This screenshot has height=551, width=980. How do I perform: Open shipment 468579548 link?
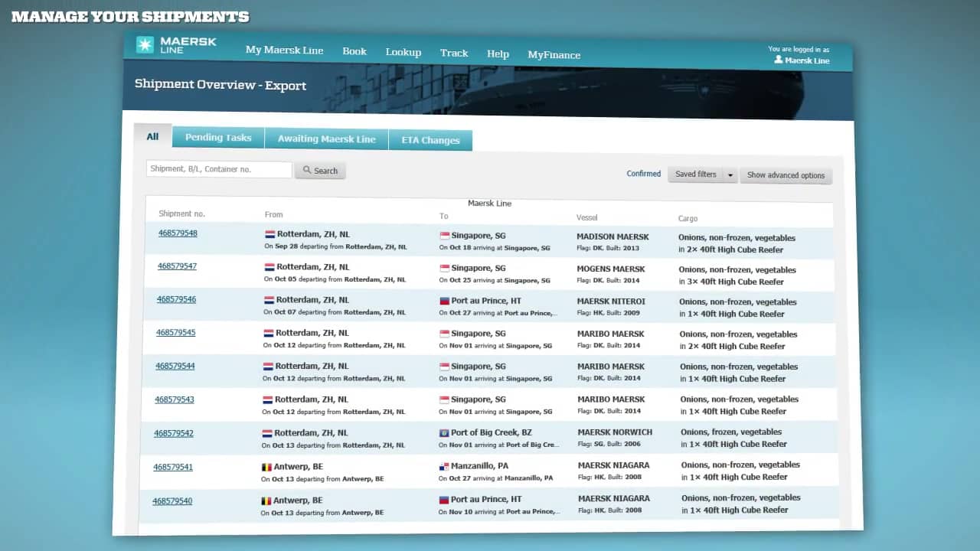coord(178,233)
